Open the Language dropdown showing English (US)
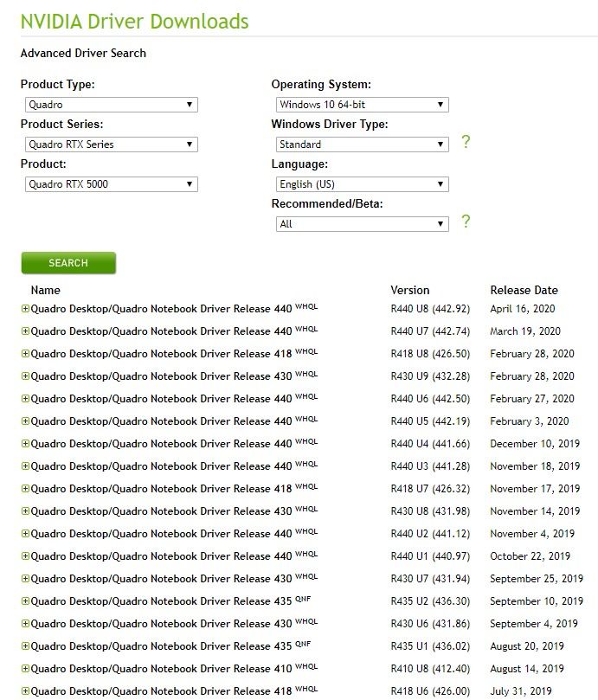 pyautogui.click(x=363, y=184)
